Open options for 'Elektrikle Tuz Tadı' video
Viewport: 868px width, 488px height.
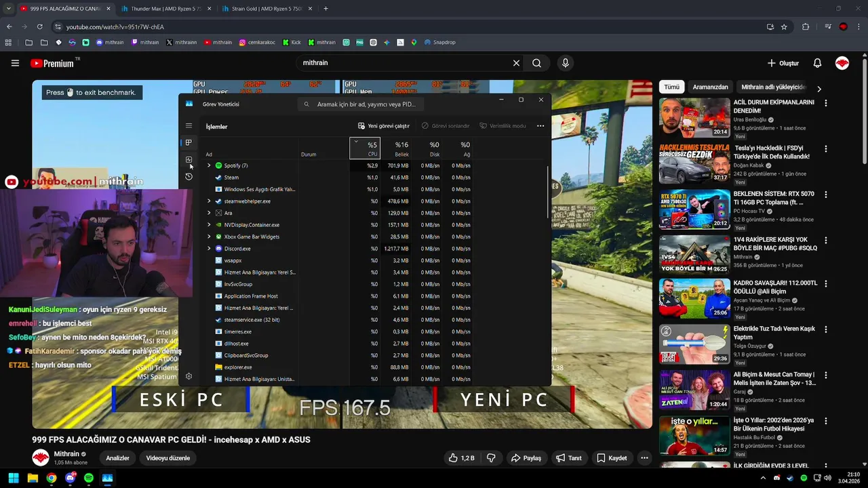pyautogui.click(x=825, y=329)
